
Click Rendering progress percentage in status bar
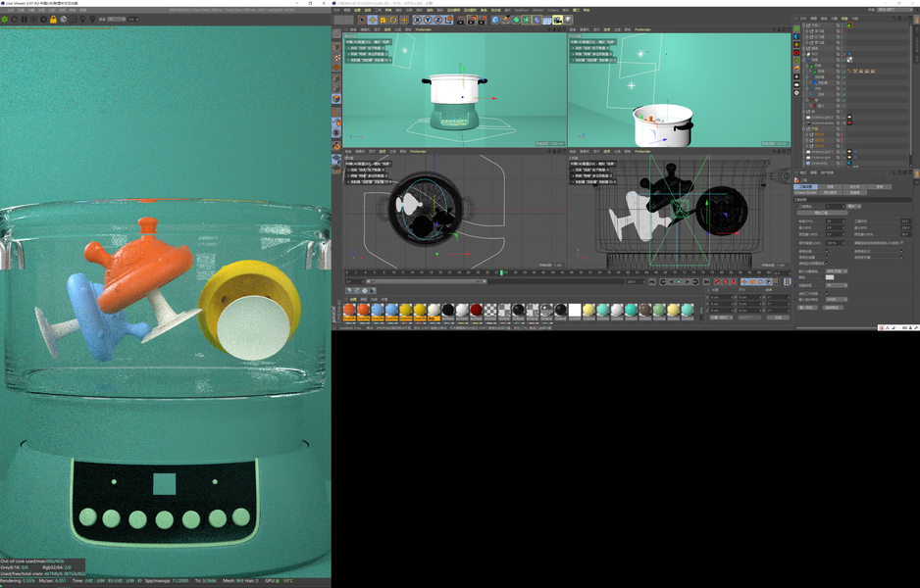pos(28,581)
